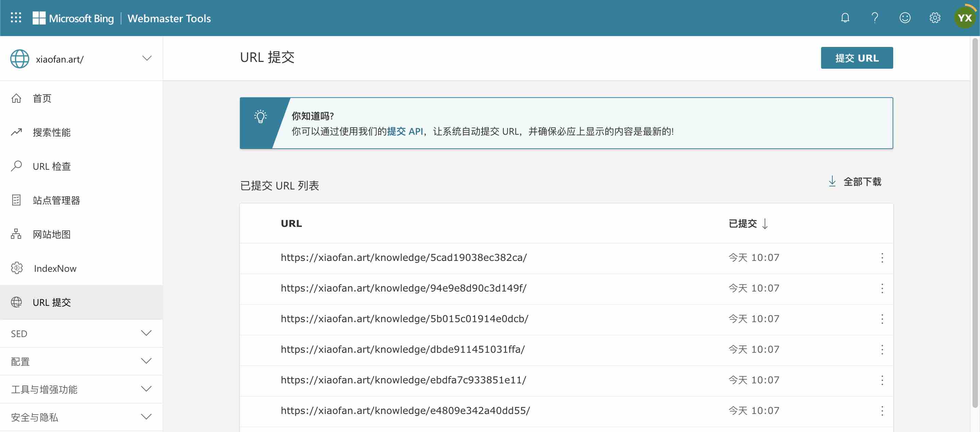The height and width of the screenshot is (432, 980).
Task: Open more options for dbde911451031ffa URL
Action: 882,349
